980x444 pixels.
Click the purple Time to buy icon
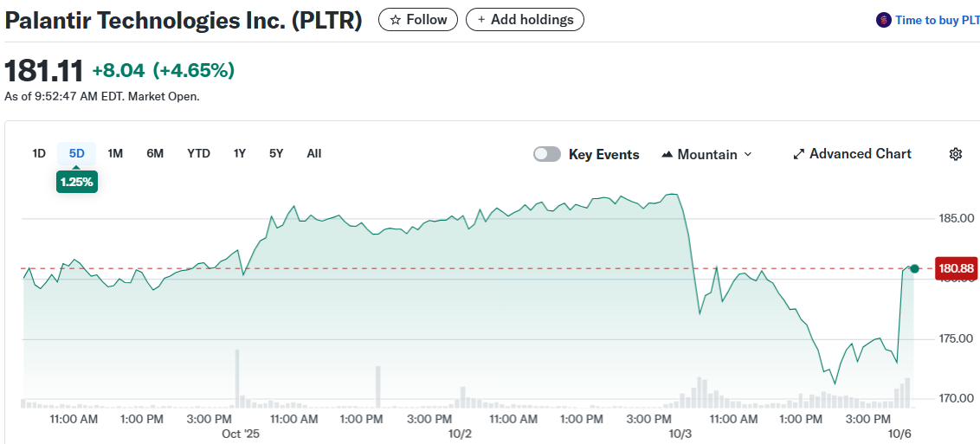pos(884,20)
